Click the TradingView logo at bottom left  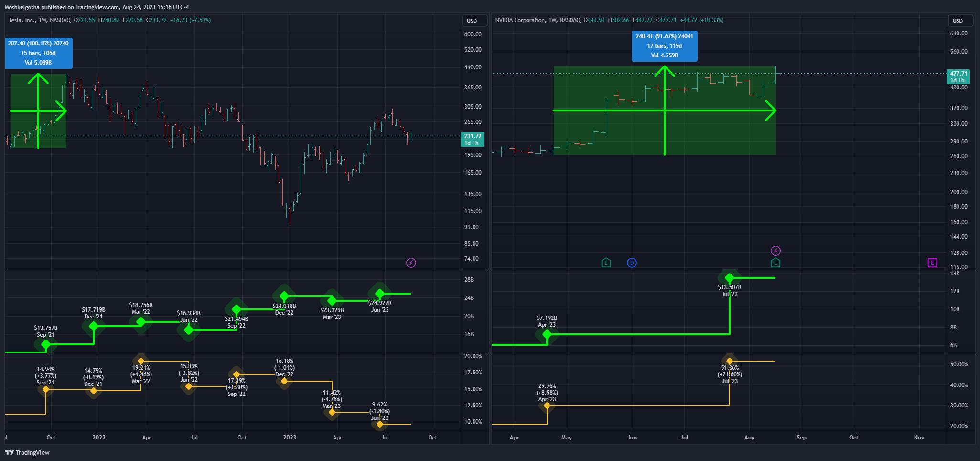click(x=27, y=452)
